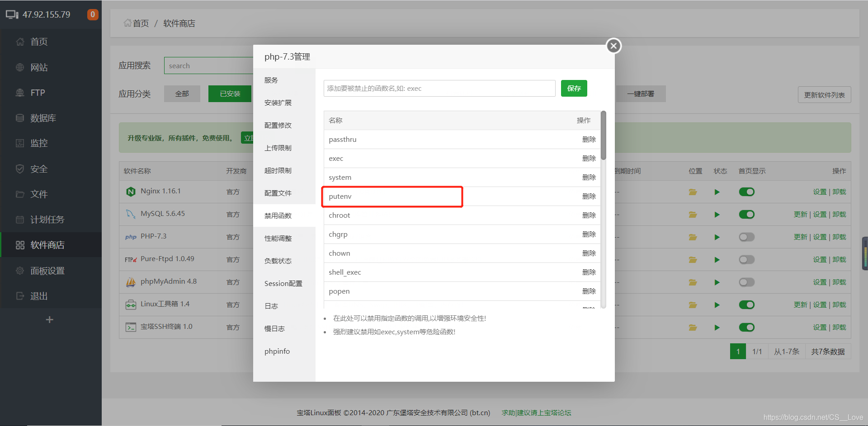Open the 面板设置 gear icon
The height and width of the screenshot is (426, 868).
[x=20, y=271]
